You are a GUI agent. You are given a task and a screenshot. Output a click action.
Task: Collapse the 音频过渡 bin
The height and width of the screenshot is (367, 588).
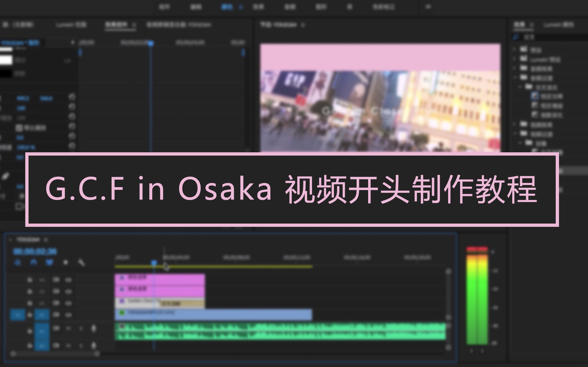(x=515, y=78)
